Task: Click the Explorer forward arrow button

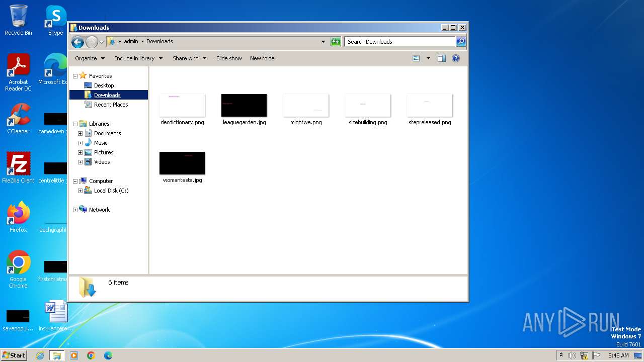Action: (x=92, y=42)
